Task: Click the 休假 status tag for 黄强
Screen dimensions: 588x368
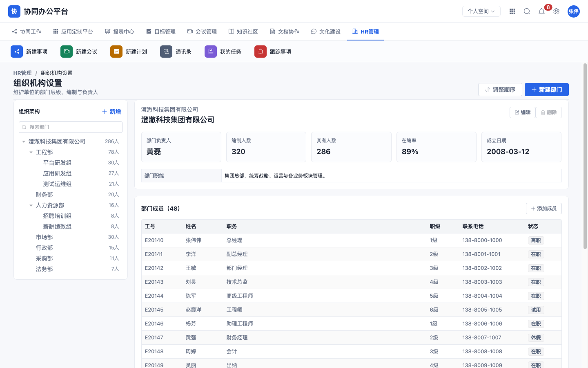Action: 536,338
